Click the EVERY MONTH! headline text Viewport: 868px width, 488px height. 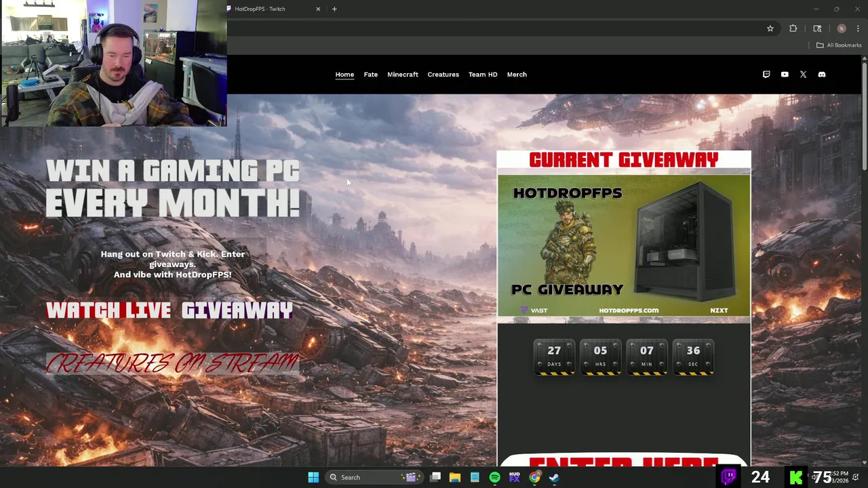click(x=172, y=203)
